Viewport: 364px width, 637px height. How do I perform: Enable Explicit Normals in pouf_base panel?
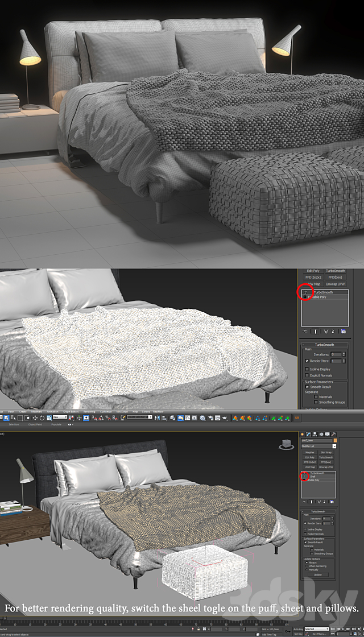pyautogui.click(x=305, y=534)
